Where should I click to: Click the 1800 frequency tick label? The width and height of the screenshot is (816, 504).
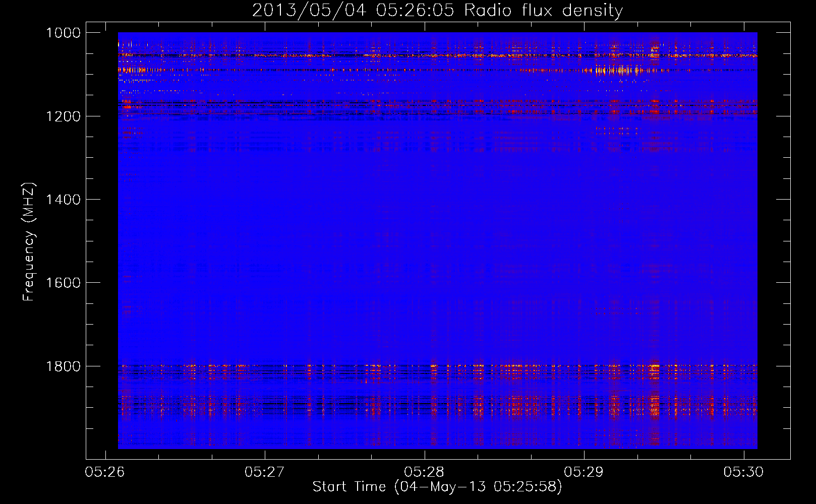tap(63, 366)
